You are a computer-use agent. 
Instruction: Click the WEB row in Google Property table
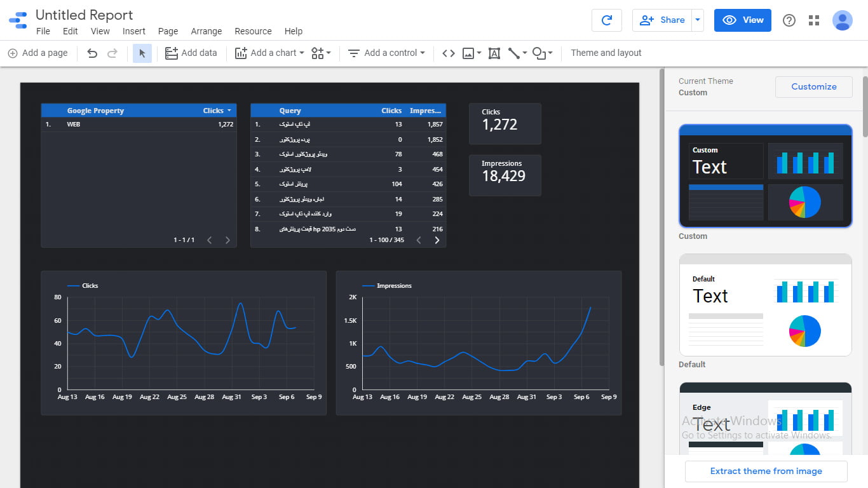[139, 125]
